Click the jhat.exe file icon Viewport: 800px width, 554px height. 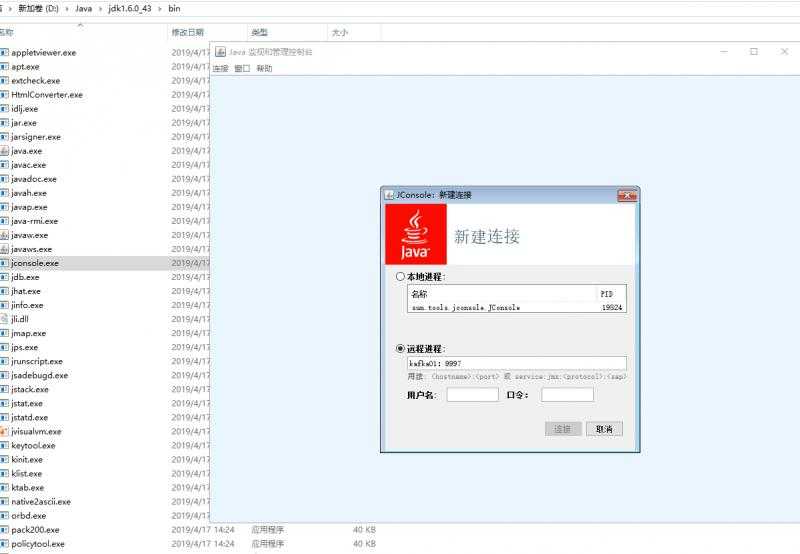[x=5, y=291]
